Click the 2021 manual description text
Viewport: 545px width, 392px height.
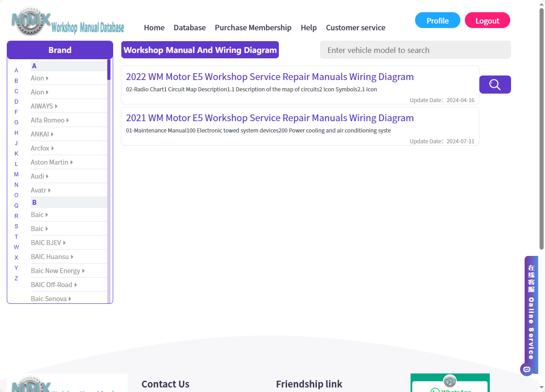(x=258, y=131)
